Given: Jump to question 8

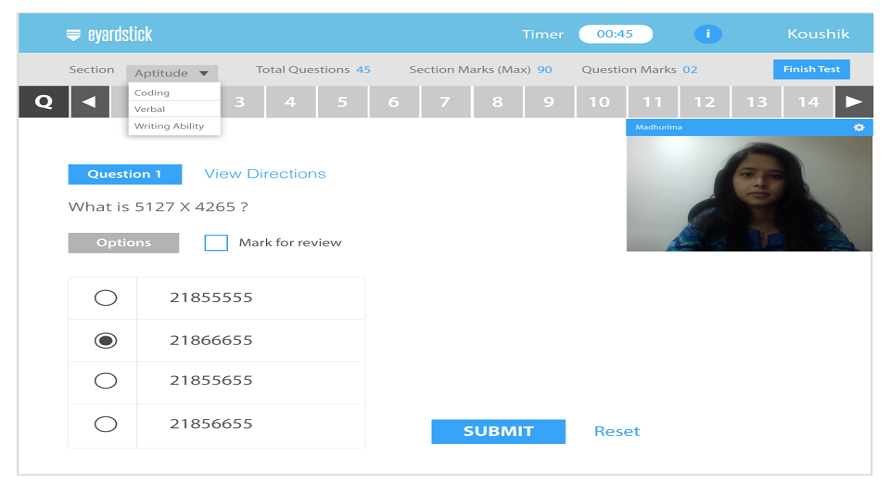Looking at the screenshot, I should (x=498, y=102).
